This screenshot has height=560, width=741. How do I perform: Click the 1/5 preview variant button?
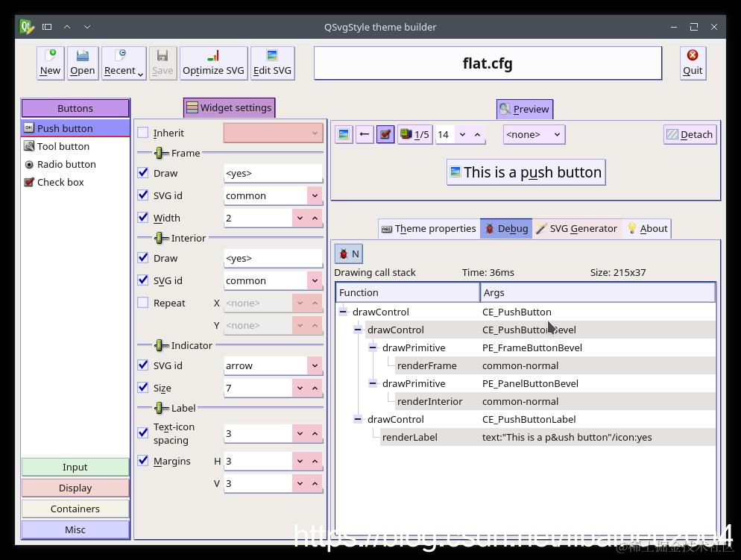click(414, 135)
